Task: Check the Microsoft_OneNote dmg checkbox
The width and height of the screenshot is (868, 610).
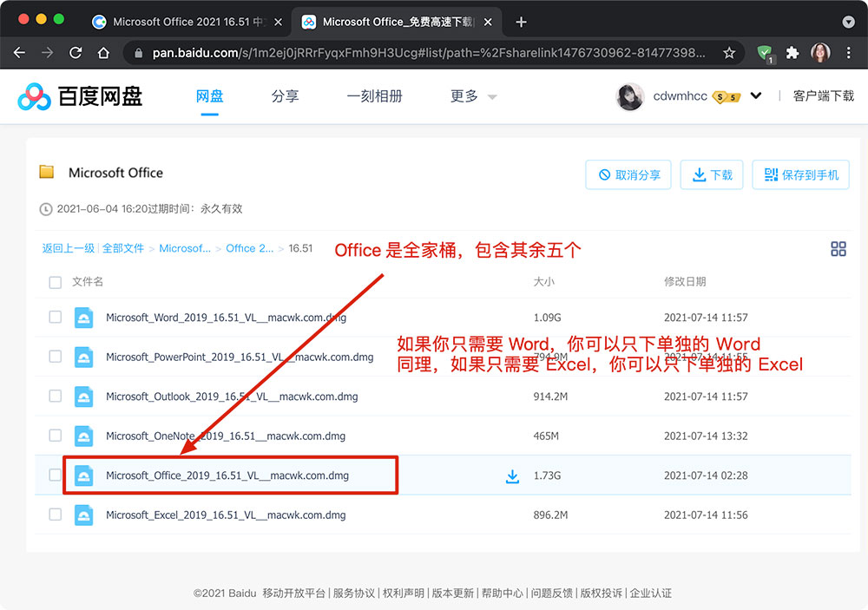Action: click(56, 436)
